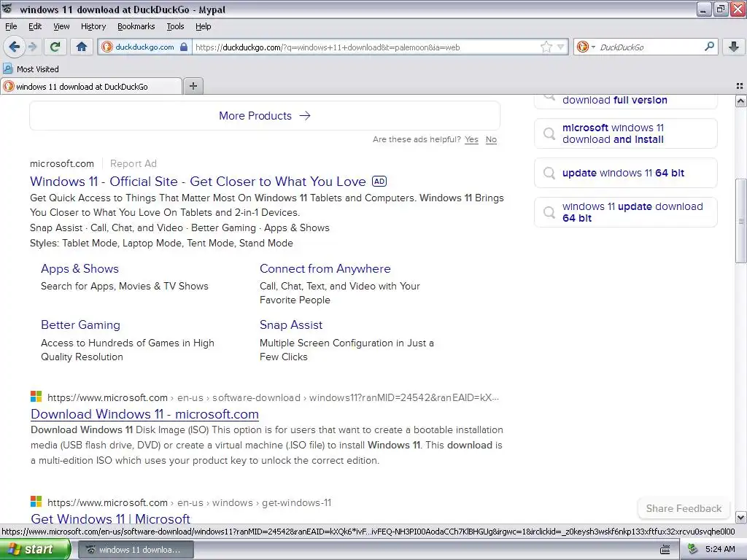Viewport: 747px width, 560px height.
Task: Click the microsoft.com ad domain text
Action: 62,164
